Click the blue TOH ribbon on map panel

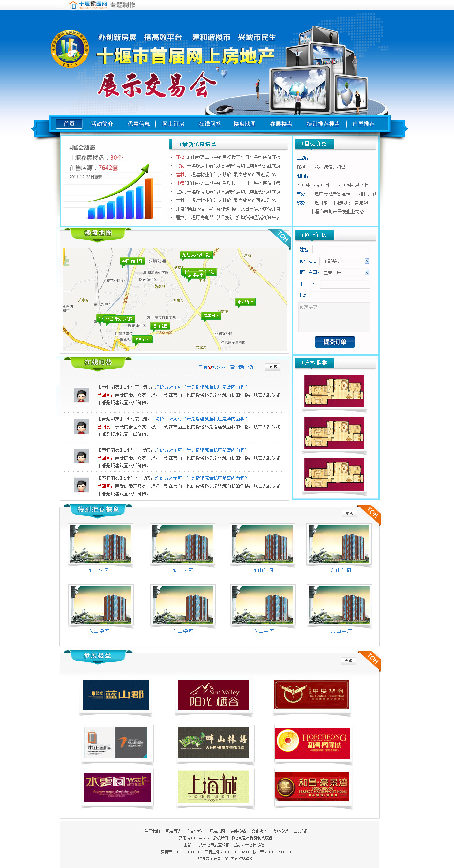point(280,237)
